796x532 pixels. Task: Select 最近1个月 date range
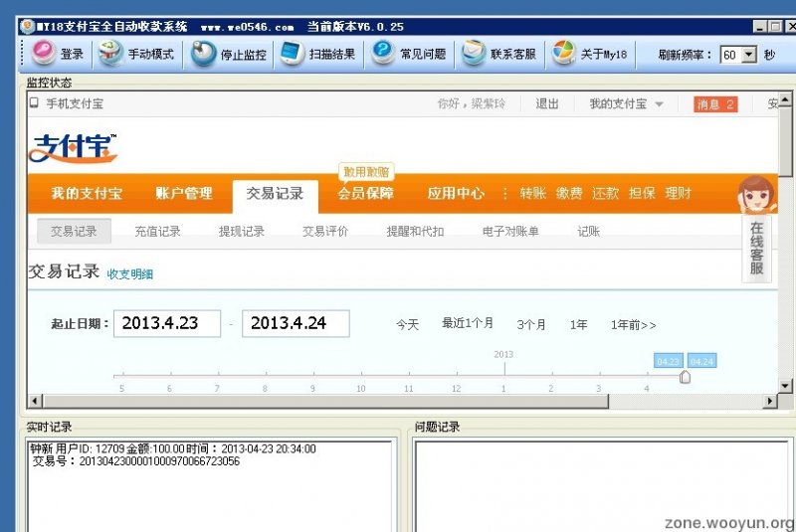click(x=468, y=323)
